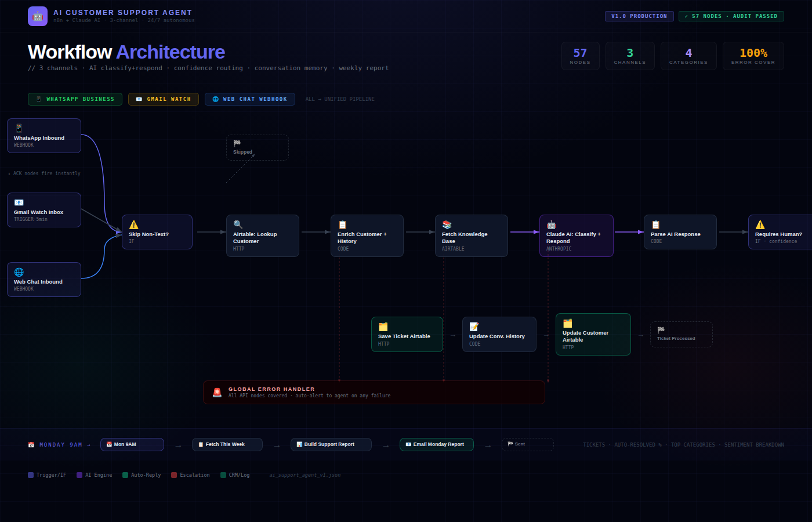
Task: Click the Escalation legend color swatch
Action: pyautogui.click(x=174, y=475)
